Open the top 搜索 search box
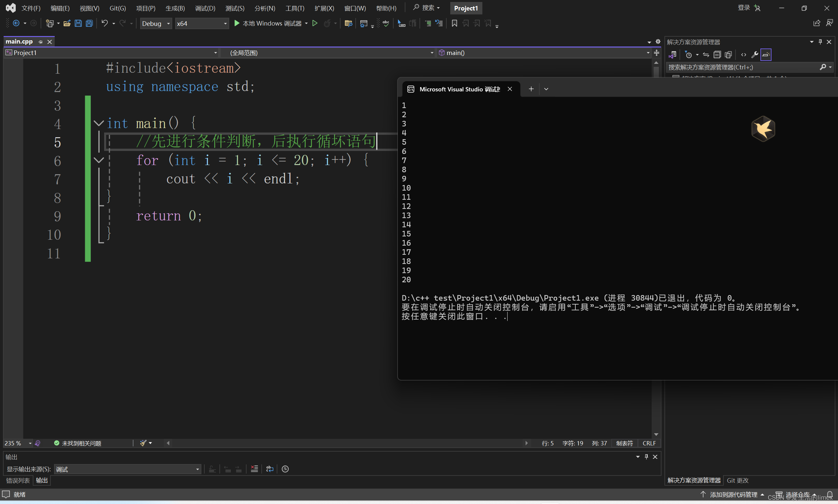The image size is (838, 504). tap(426, 8)
